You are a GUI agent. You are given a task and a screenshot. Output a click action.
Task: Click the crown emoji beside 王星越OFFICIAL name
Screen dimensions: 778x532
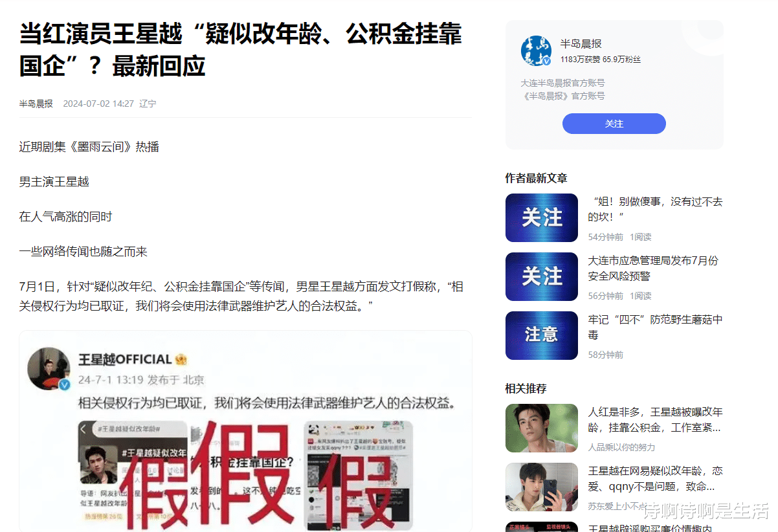(x=181, y=359)
